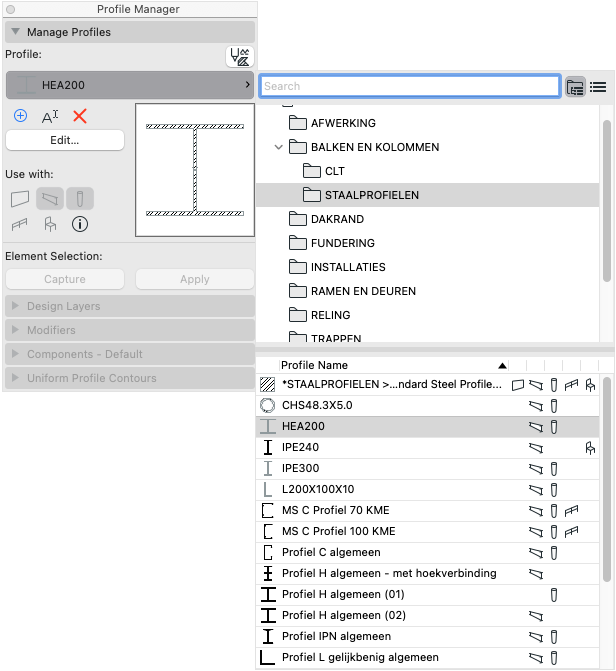Click the Apply button
Screen dimensions: 616x671
point(195,279)
